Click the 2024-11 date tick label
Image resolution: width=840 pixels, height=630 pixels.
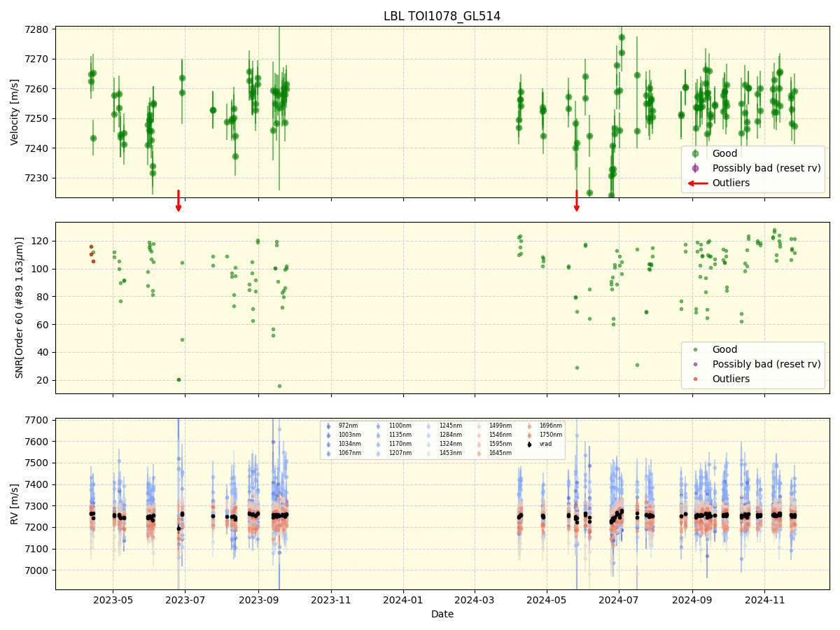(x=765, y=600)
